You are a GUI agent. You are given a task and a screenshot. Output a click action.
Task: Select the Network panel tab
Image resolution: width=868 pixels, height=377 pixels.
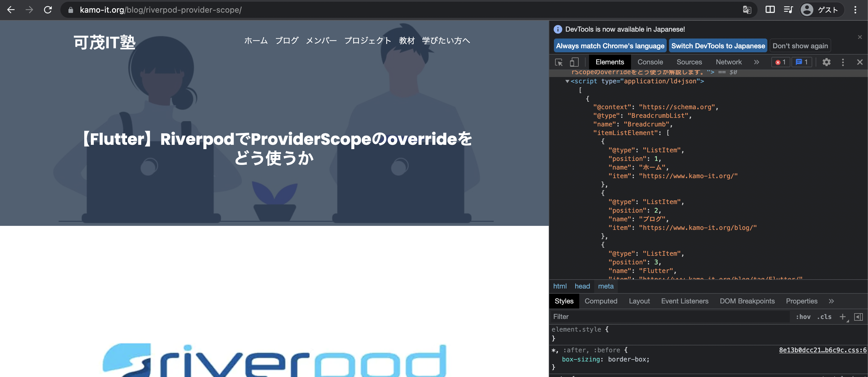point(729,61)
